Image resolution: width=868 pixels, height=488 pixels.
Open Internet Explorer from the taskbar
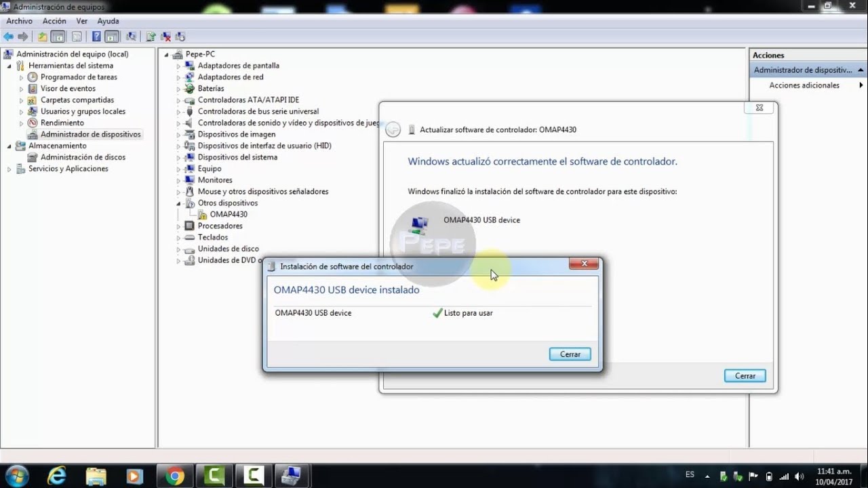58,476
